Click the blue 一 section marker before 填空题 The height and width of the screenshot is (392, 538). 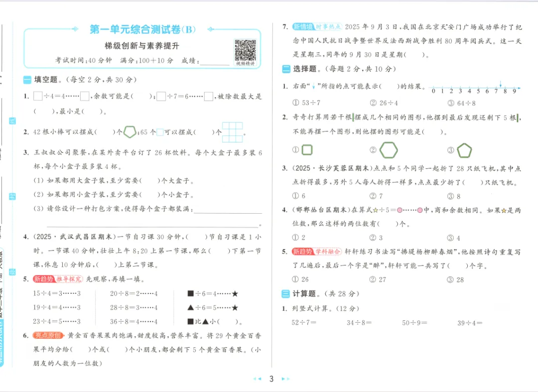pos(27,80)
